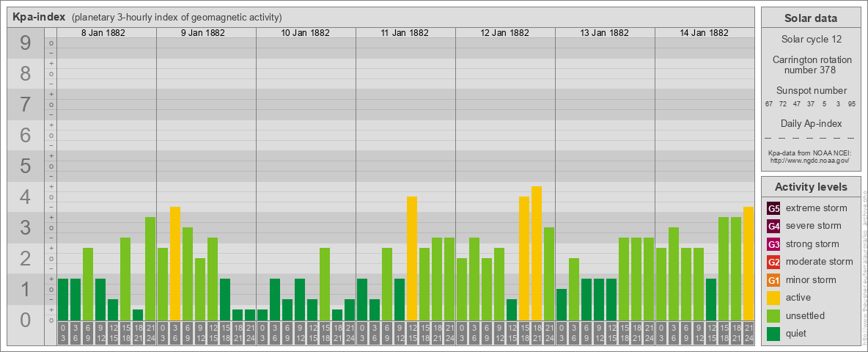
Task: Click the yellow 9 Jan 3-6 hour bar
Action: click(x=175, y=263)
